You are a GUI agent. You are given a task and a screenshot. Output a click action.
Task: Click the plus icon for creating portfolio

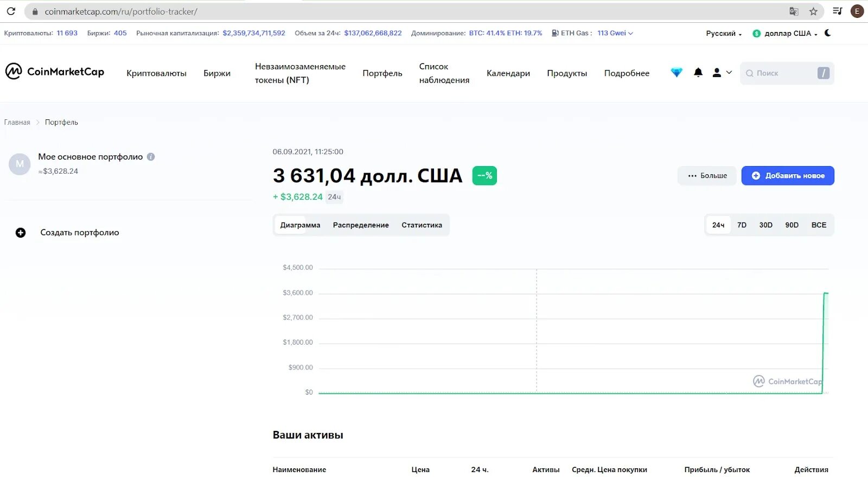(21, 233)
